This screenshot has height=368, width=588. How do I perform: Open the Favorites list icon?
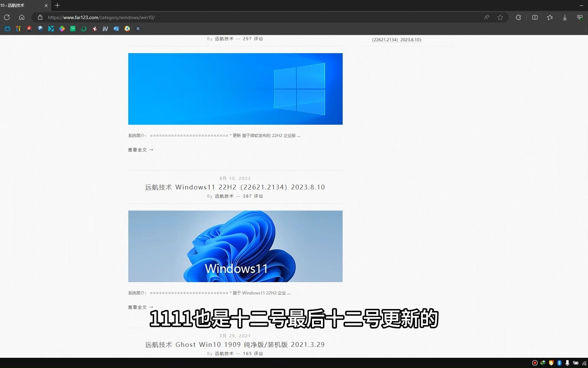[x=550, y=17]
